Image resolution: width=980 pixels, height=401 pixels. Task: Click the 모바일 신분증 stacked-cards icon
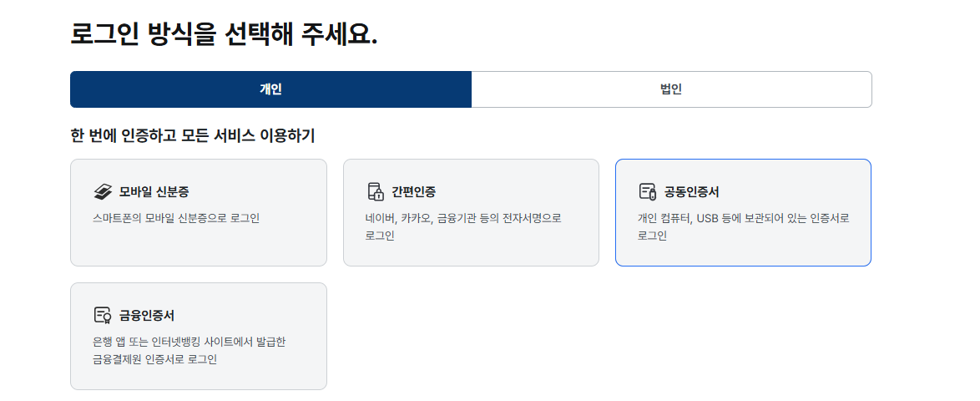103,191
